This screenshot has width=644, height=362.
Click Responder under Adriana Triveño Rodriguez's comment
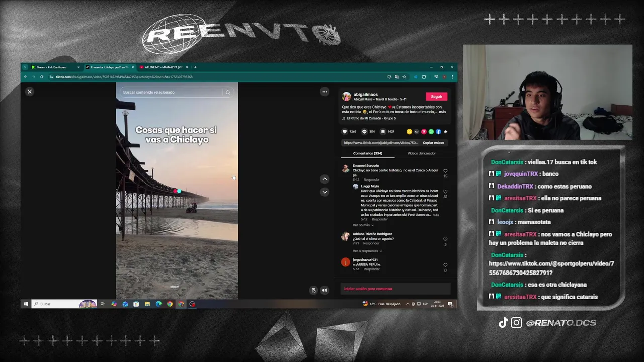point(371,243)
